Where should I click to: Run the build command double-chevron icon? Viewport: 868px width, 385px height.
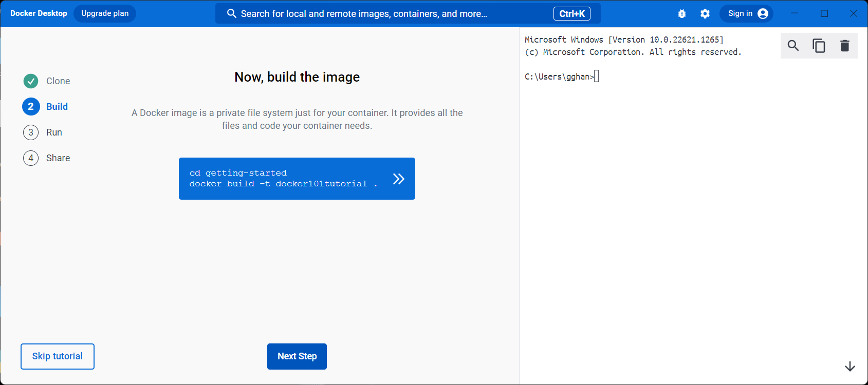click(399, 179)
